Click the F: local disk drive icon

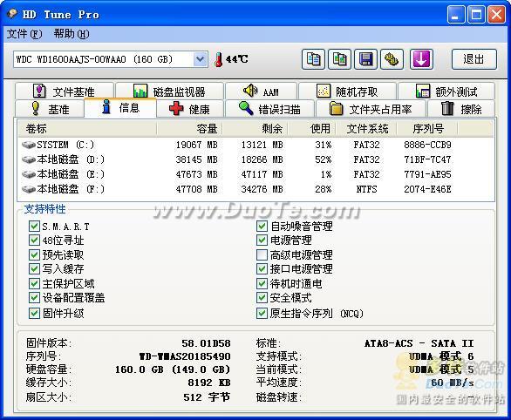29,189
